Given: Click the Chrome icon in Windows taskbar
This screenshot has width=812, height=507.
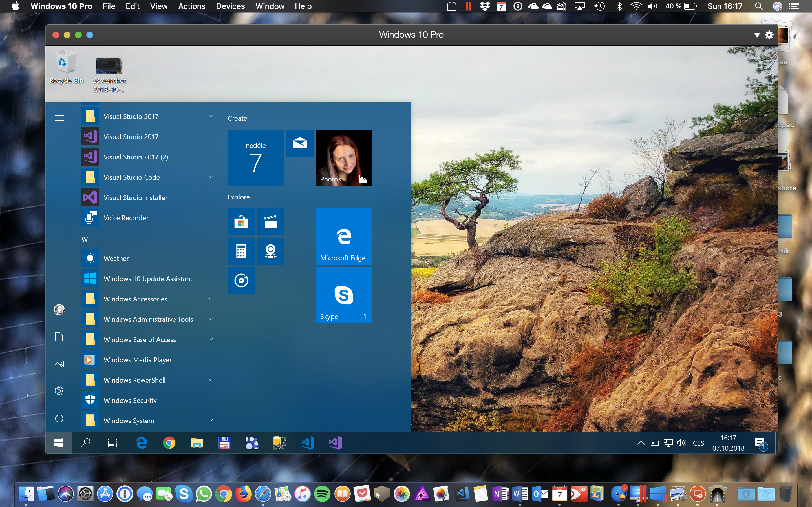Looking at the screenshot, I should click(x=169, y=443).
